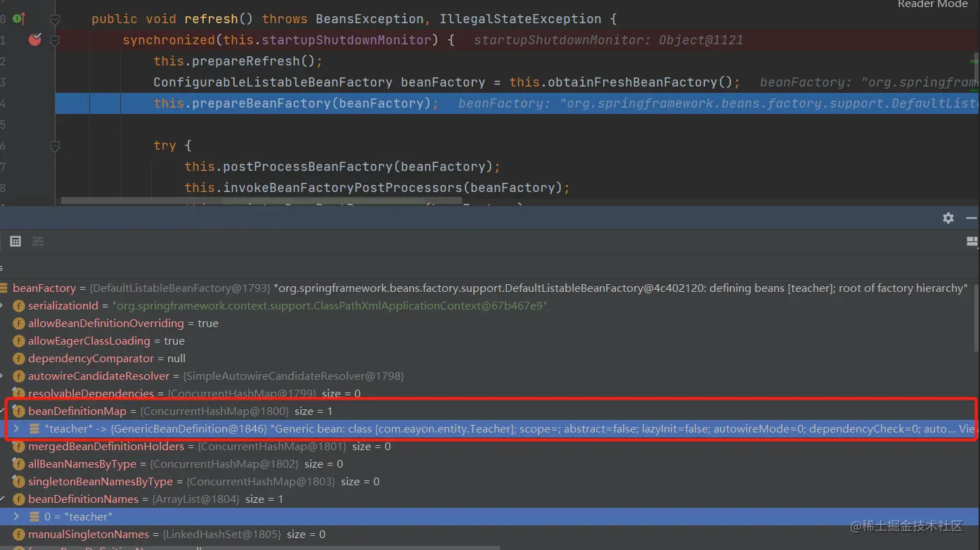Click the {ConcurrentHashMap@1802} value text
980x550 pixels.
[x=224, y=464]
